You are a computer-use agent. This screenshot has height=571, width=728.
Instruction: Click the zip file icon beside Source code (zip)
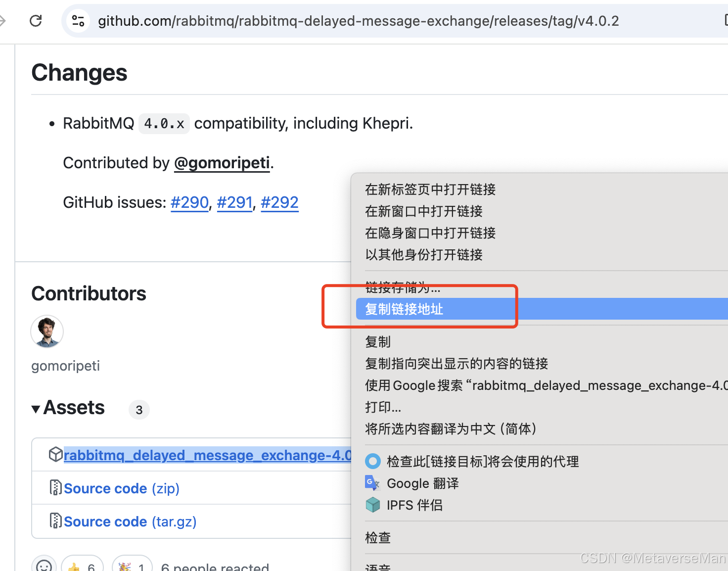click(x=55, y=488)
